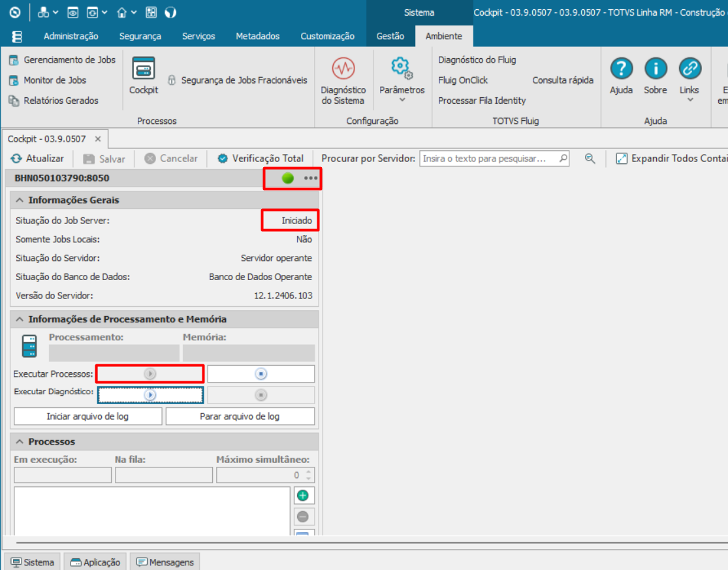Switch to the Aplicação bottom tab
728x570 pixels.
coord(95,562)
